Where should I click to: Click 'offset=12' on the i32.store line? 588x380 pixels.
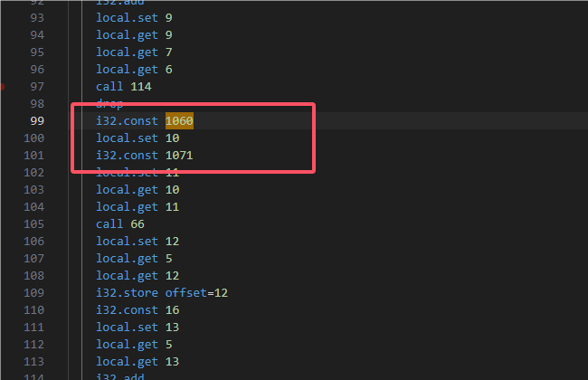196,293
